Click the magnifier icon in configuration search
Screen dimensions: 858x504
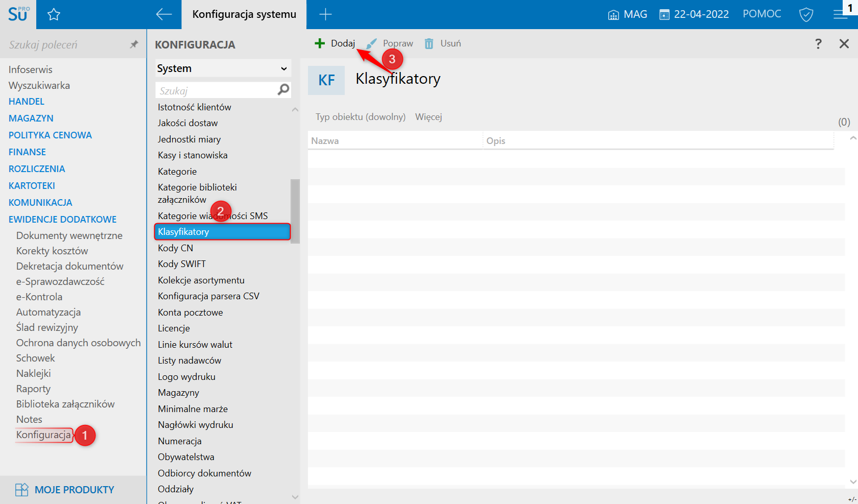pos(283,90)
